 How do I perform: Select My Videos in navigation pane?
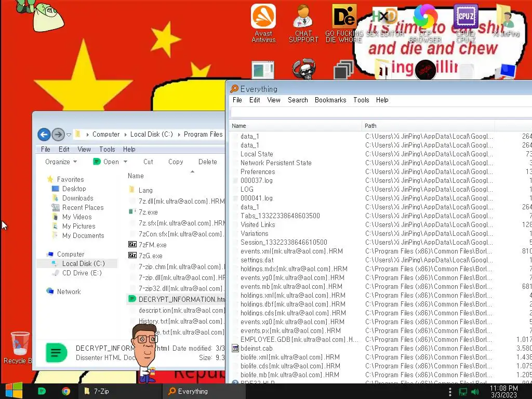point(77,217)
